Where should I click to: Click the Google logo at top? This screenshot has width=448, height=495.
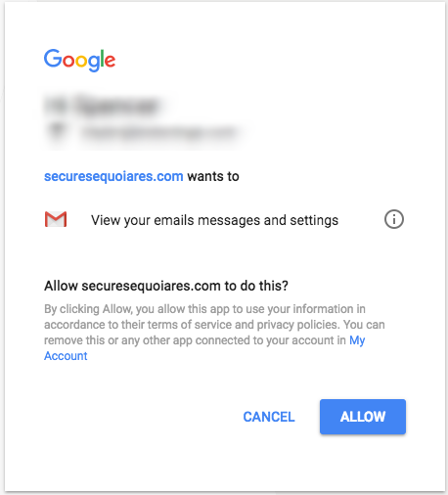tap(80, 61)
